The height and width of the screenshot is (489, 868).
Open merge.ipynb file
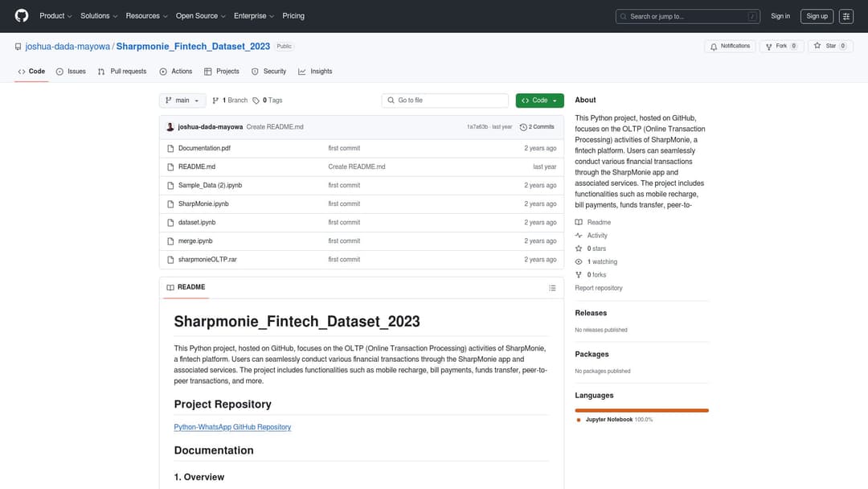194,241
